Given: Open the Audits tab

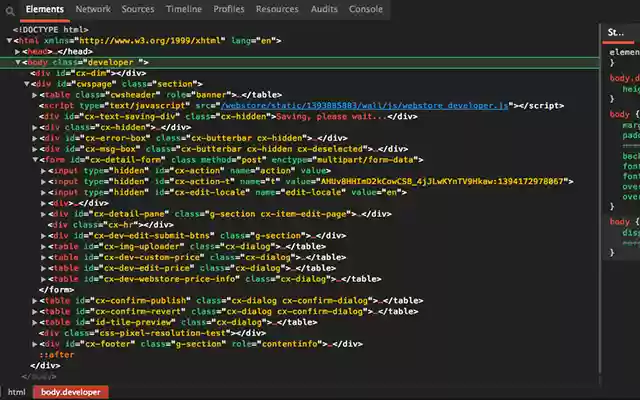Looking at the screenshot, I should [x=324, y=9].
